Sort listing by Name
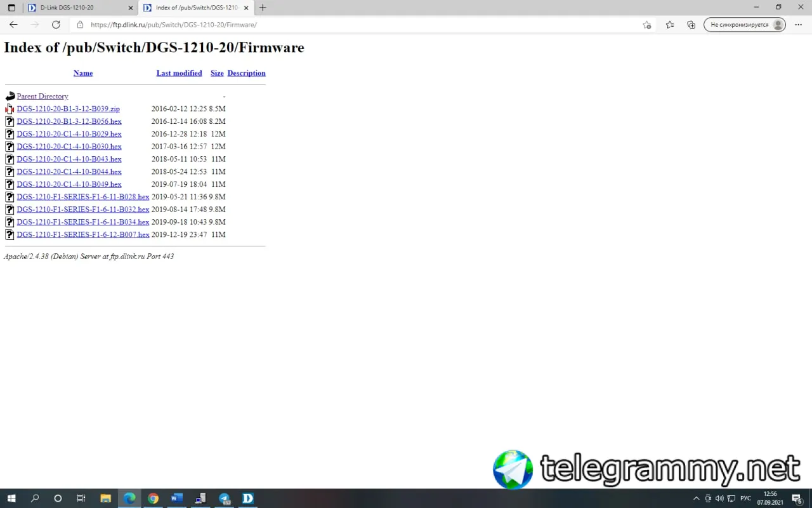812x508 pixels. 83,73
